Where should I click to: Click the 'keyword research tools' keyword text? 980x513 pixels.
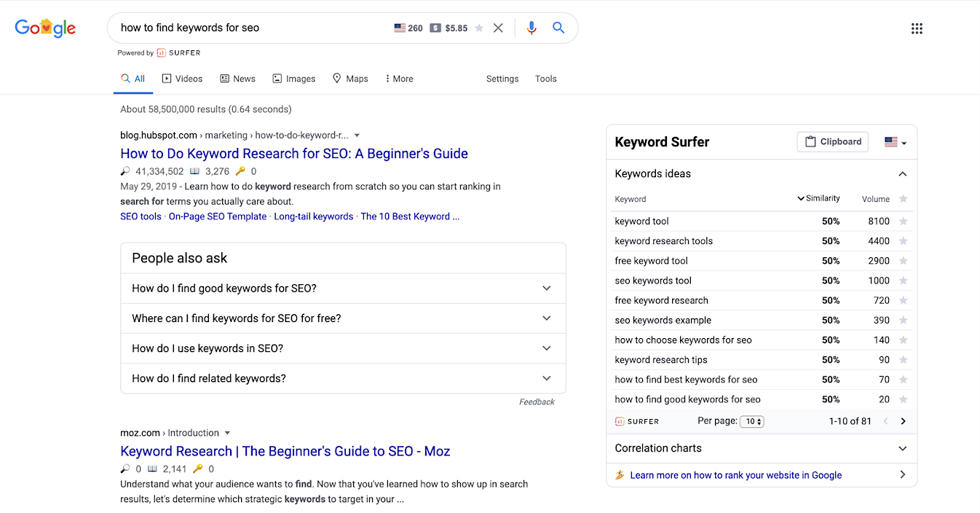[664, 240]
